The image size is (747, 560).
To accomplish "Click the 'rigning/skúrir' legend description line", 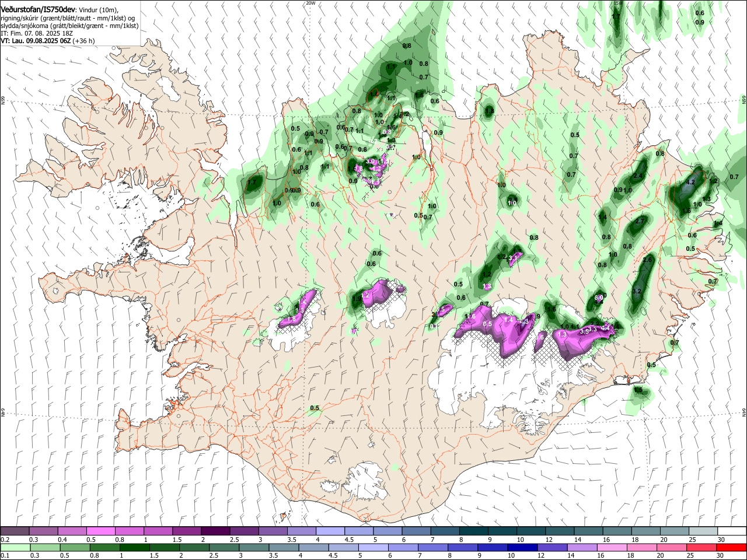I will pos(69,19).
